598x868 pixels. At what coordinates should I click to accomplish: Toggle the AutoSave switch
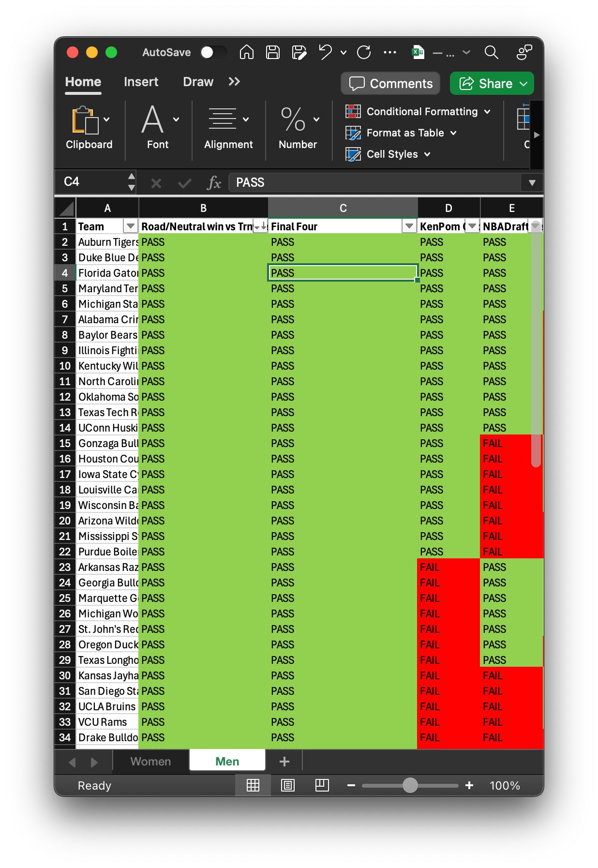214,52
